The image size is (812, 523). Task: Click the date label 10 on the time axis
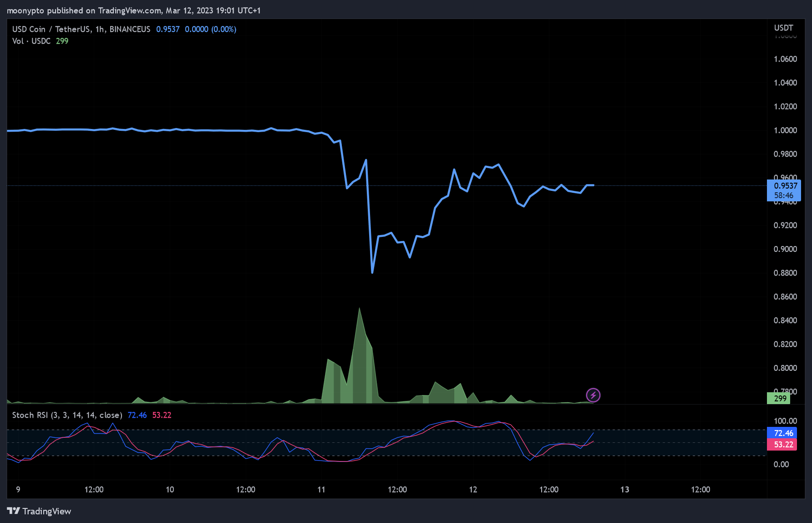coord(170,490)
